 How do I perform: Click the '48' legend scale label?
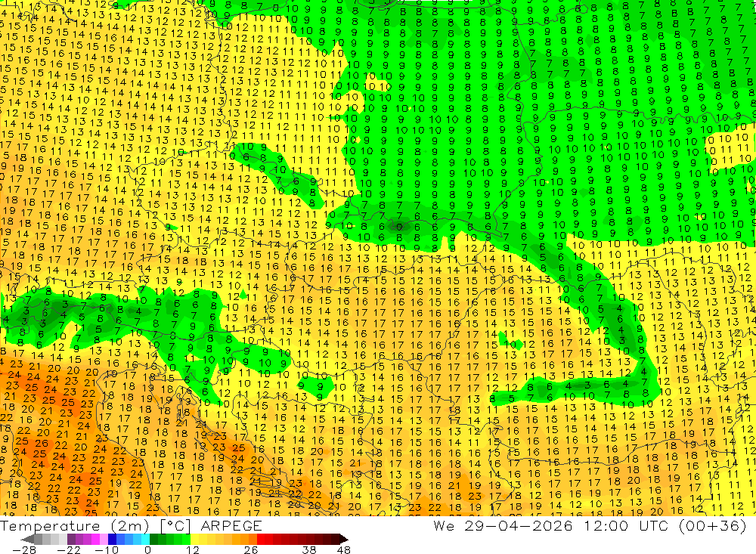(x=344, y=549)
